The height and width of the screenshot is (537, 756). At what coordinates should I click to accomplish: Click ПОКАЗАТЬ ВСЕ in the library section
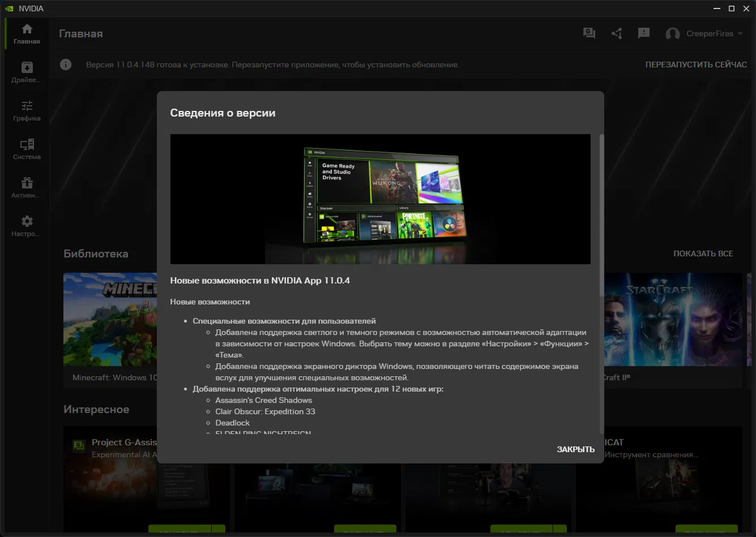pos(703,254)
